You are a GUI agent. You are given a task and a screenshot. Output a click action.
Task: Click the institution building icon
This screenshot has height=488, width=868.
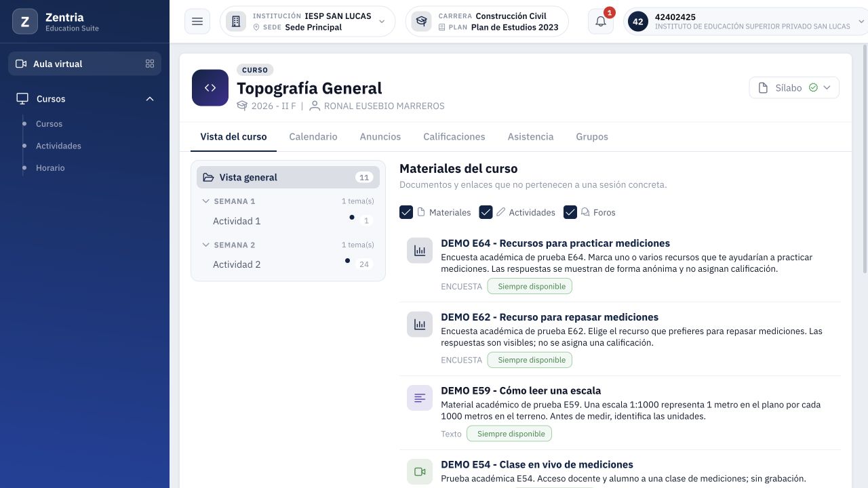pos(236,22)
